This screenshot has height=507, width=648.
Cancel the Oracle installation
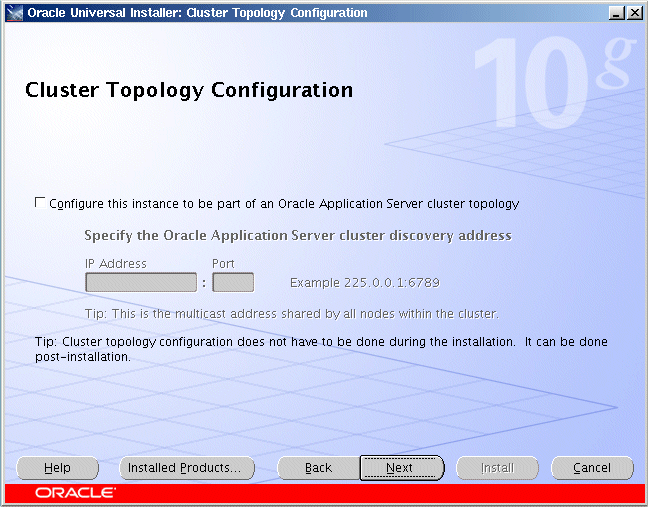[592, 468]
